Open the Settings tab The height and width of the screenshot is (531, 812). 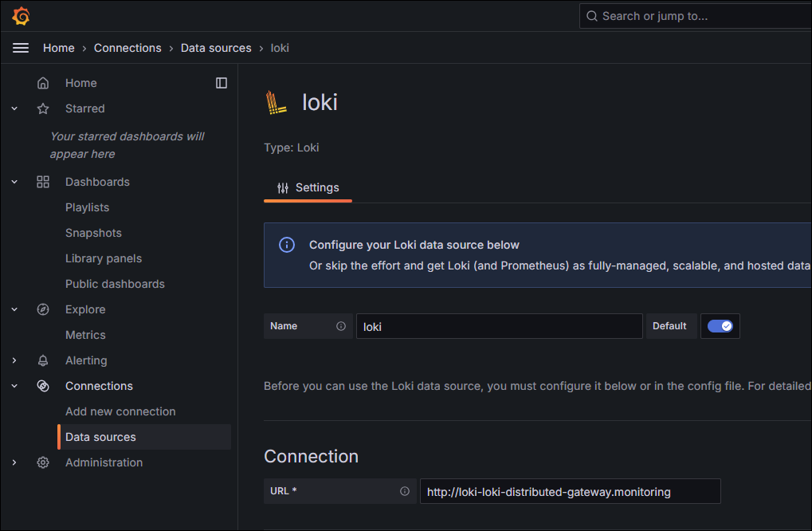pos(308,188)
